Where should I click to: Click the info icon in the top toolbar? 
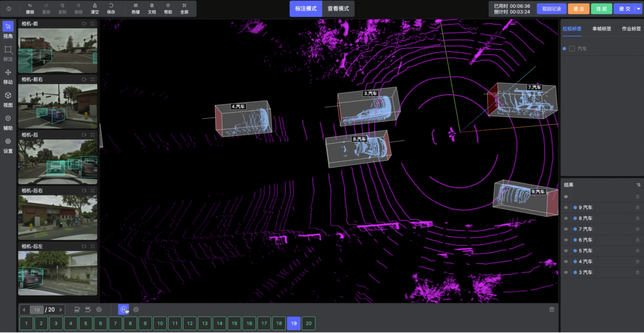tap(9, 9)
